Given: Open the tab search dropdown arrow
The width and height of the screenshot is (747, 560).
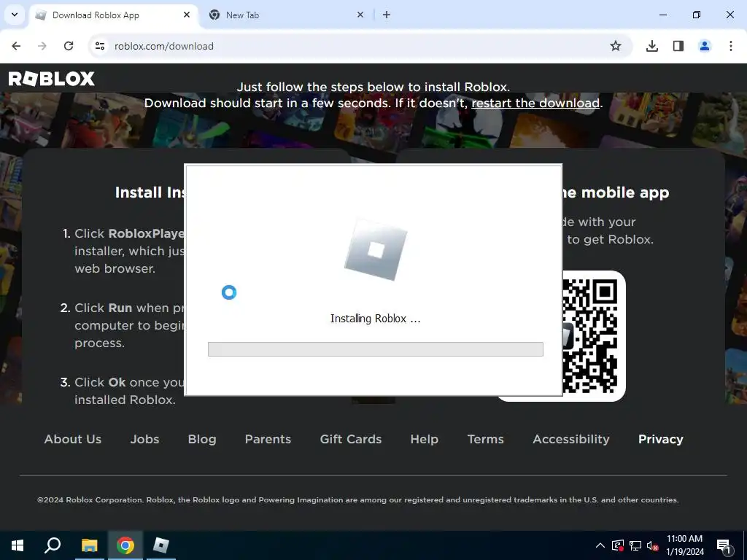Looking at the screenshot, I should (x=15, y=15).
